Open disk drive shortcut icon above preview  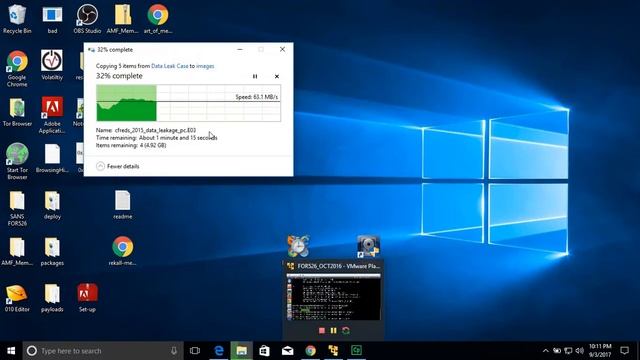coord(369,246)
